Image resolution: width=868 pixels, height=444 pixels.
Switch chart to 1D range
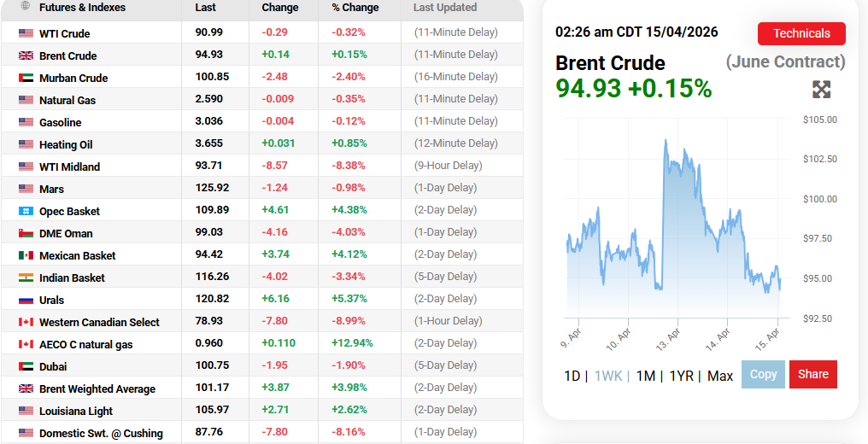[572, 376]
